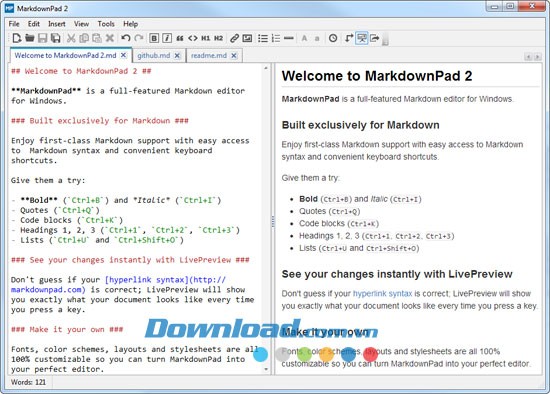Save the current document
550x394 pixels.
(42, 38)
